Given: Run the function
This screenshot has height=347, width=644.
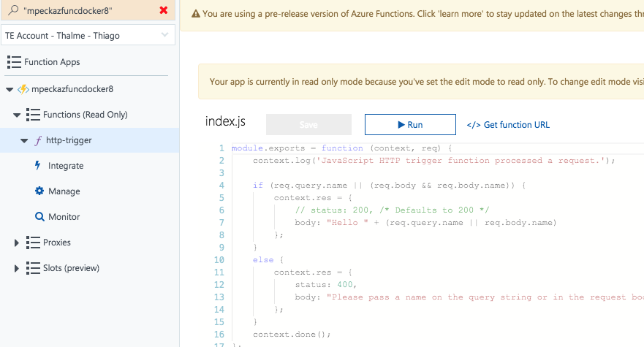Looking at the screenshot, I should click(x=410, y=124).
